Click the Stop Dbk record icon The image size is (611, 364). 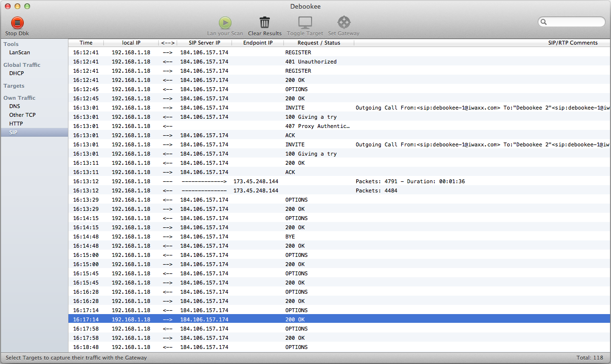pos(17,23)
